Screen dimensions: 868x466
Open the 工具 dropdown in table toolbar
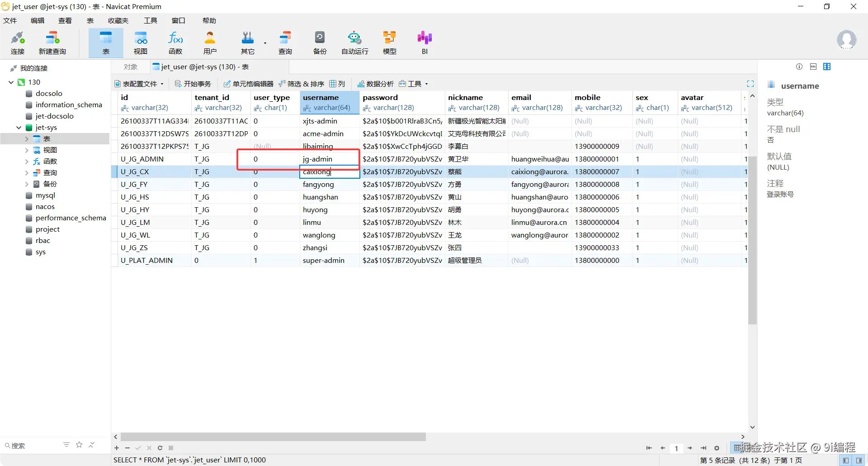click(414, 84)
